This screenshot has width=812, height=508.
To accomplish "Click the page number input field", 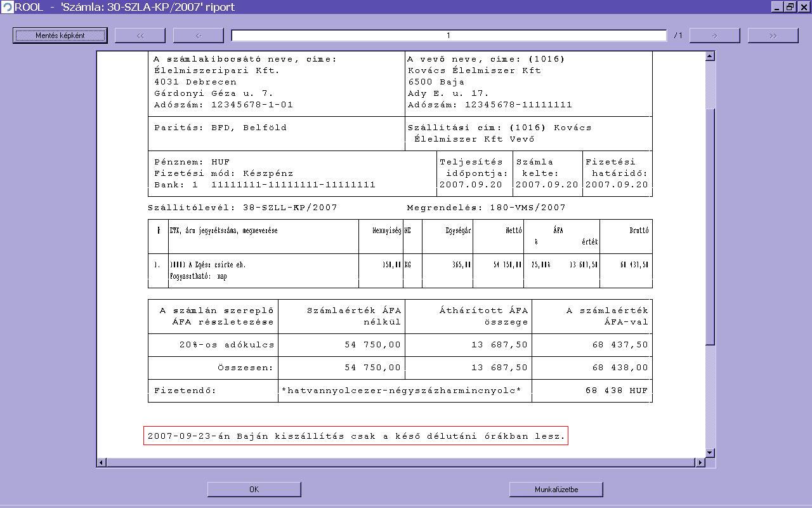I will click(449, 36).
